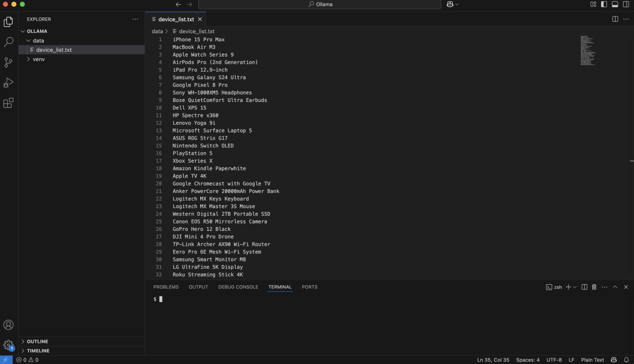
Task: Open the Source Control view
Action: (8, 62)
